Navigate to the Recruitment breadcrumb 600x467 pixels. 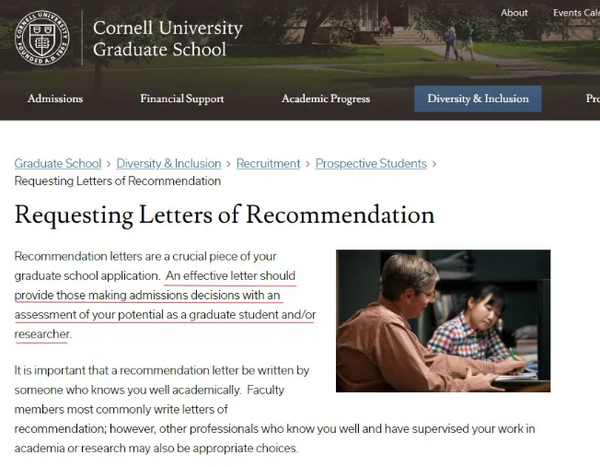(x=268, y=163)
